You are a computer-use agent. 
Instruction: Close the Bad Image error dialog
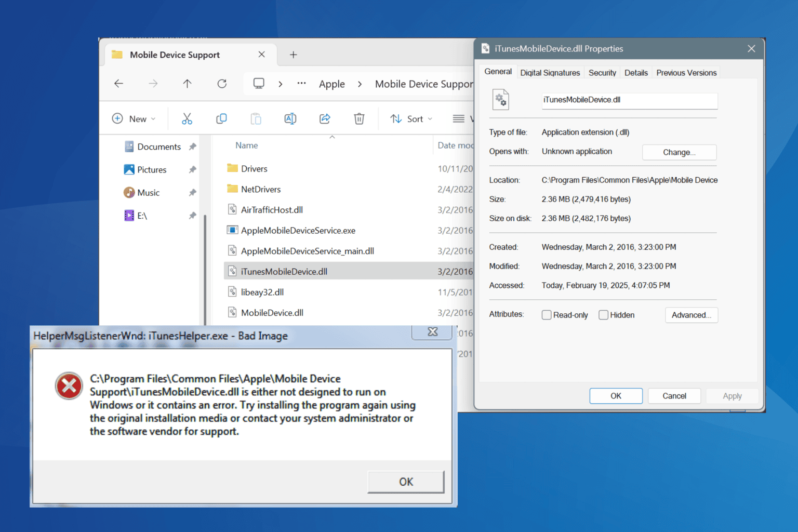pos(432,331)
